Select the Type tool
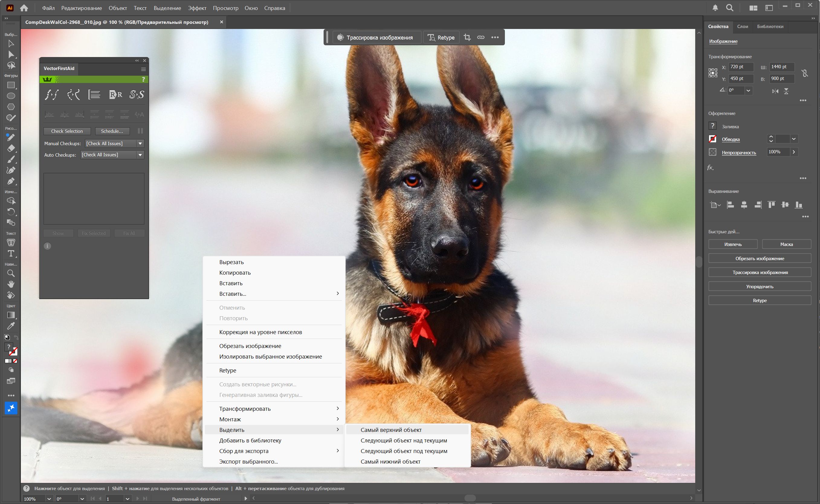The image size is (820, 504). tap(11, 254)
